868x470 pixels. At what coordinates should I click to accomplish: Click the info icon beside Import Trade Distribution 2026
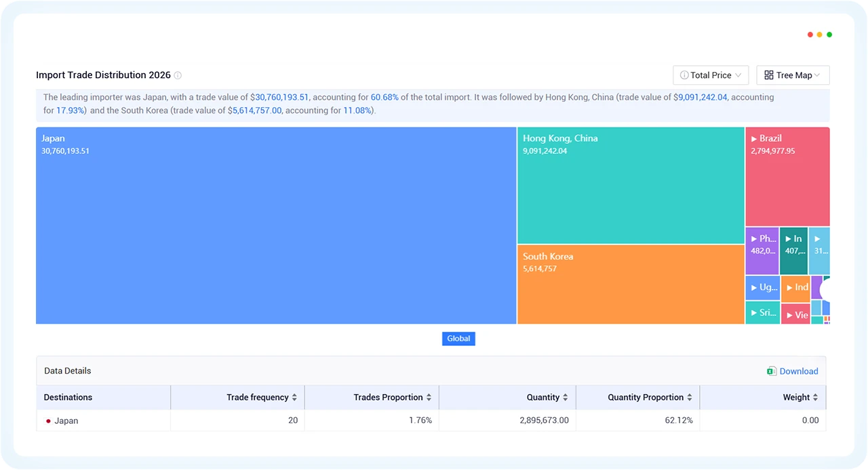(178, 75)
